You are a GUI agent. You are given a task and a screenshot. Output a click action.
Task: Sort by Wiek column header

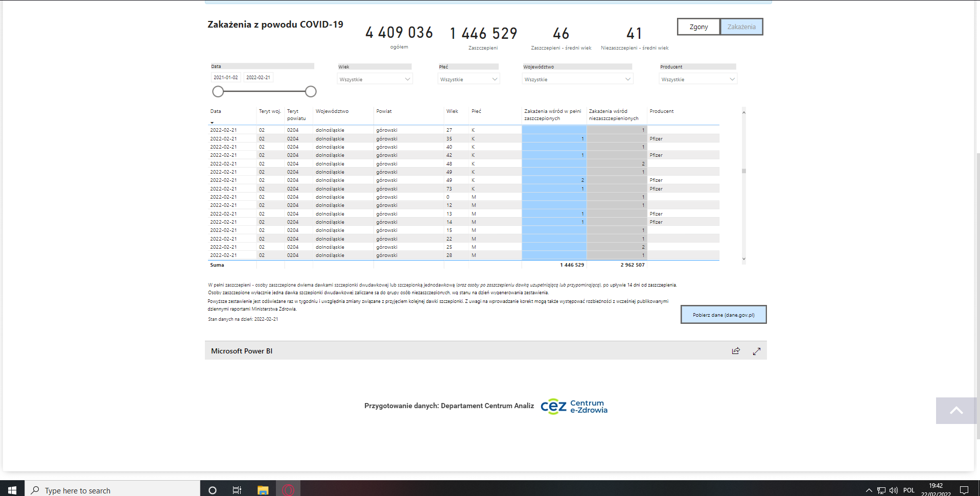[452, 111]
